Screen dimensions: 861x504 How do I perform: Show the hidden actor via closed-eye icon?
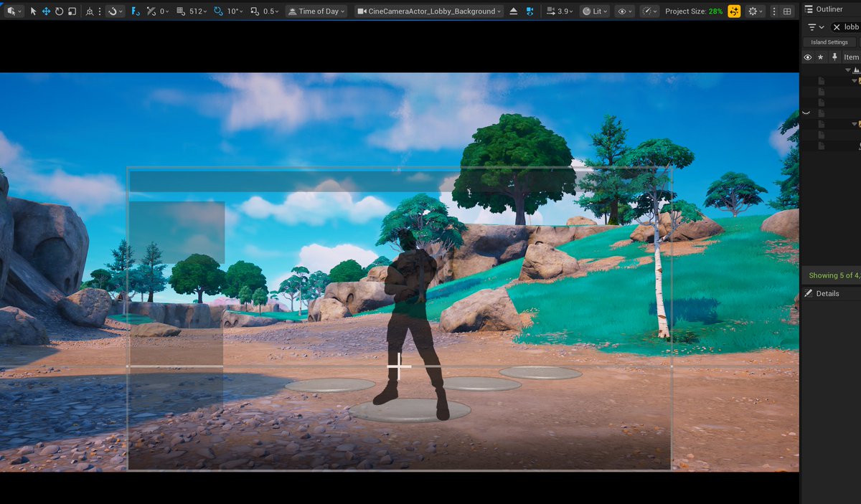click(806, 113)
